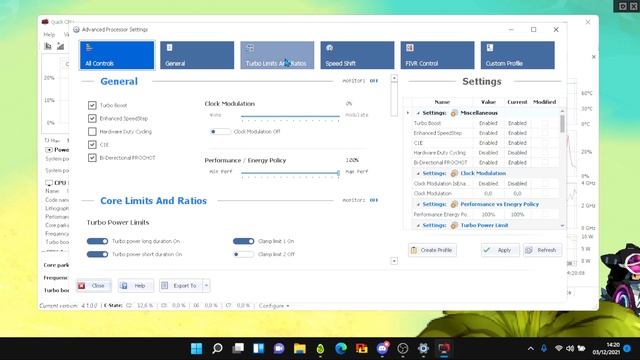The height and width of the screenshot is (360, 640).
Task: Show hidden system tray icons
Action: (531, 348)
